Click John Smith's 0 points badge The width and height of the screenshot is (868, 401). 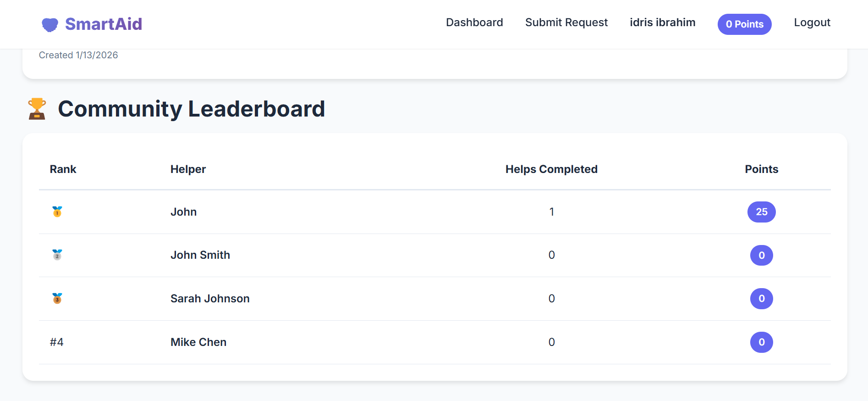(x=761, y=255)
